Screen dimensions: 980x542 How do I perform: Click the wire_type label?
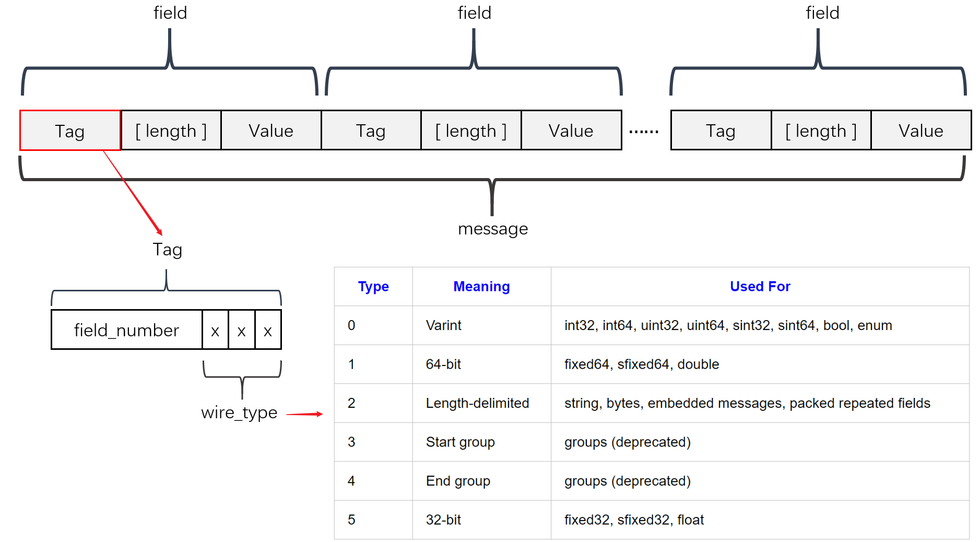(239, 413)
